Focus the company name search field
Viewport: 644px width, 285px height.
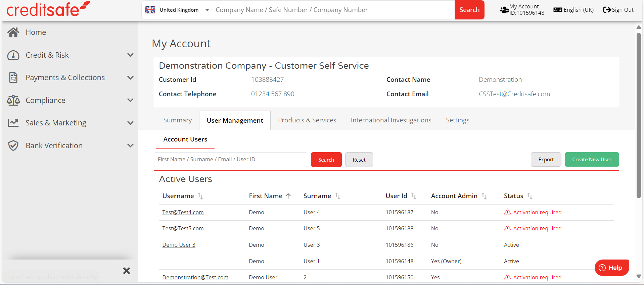pos(333,10)
